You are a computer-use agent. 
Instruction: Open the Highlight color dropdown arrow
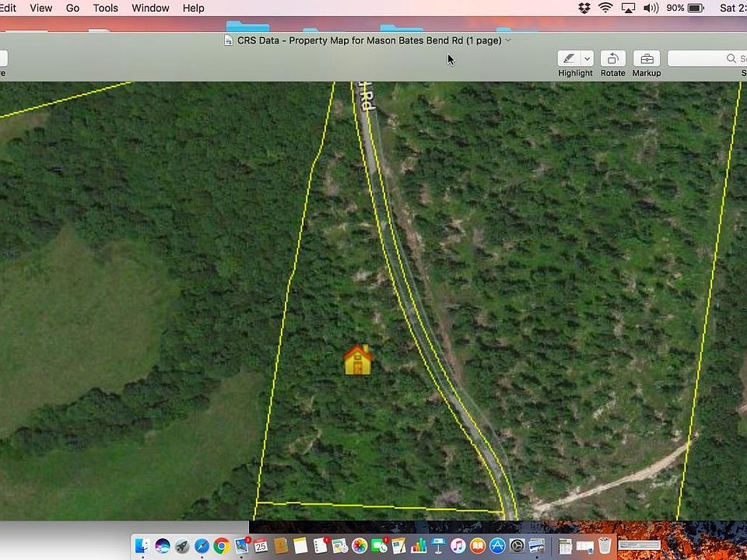click(587, 58)
